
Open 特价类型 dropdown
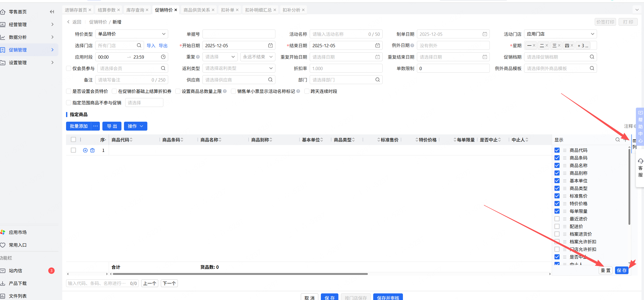pyautogui.click(x=132, y=34)
